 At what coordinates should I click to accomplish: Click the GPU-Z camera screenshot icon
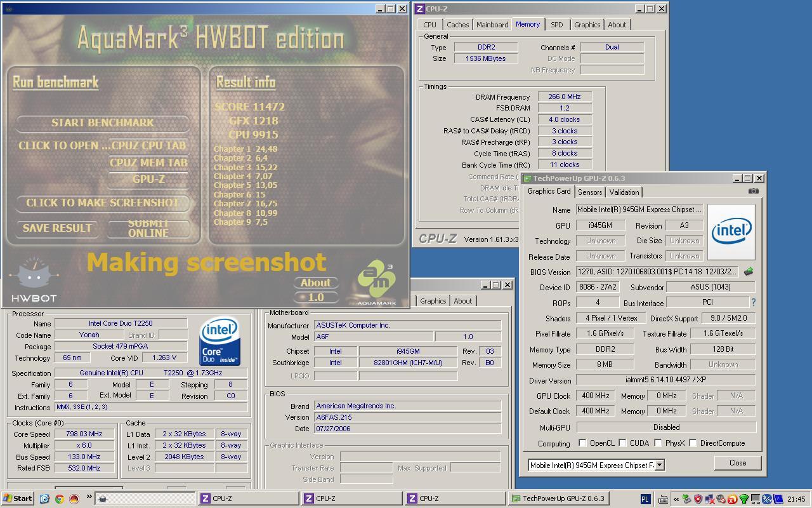pyautogui.click(x=753, y=191)
